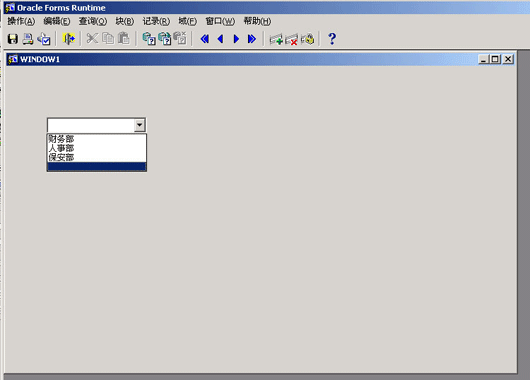This screenshot has width=530, height=380.
Task: Click the Oracle Forms Runtime title icon
Action: pos(10,8)
